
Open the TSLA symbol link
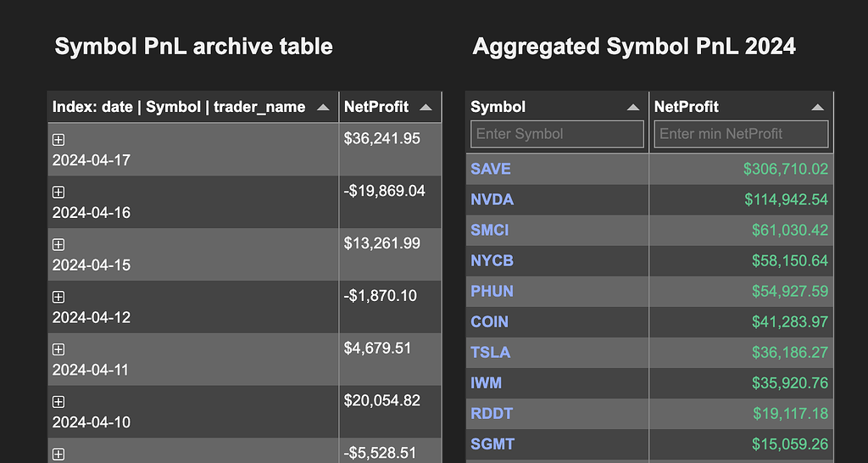pyautogui.click(x=491, y=352)
